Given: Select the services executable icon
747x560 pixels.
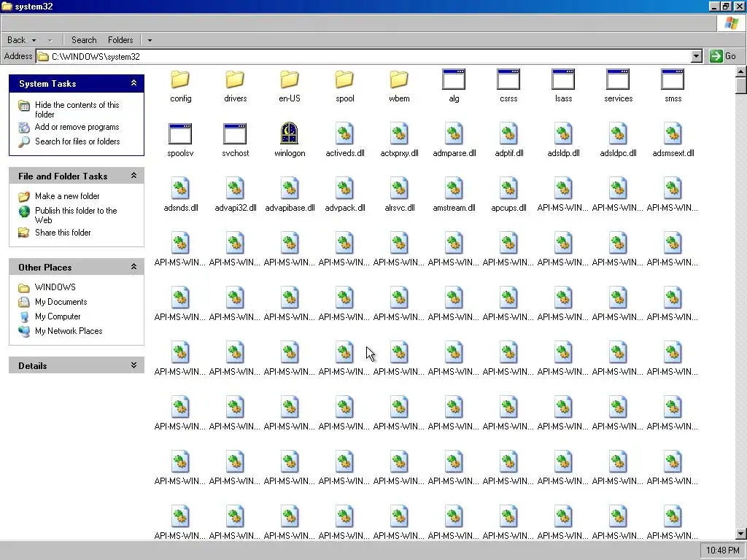Looking at the screenshot, I should 618,79.
